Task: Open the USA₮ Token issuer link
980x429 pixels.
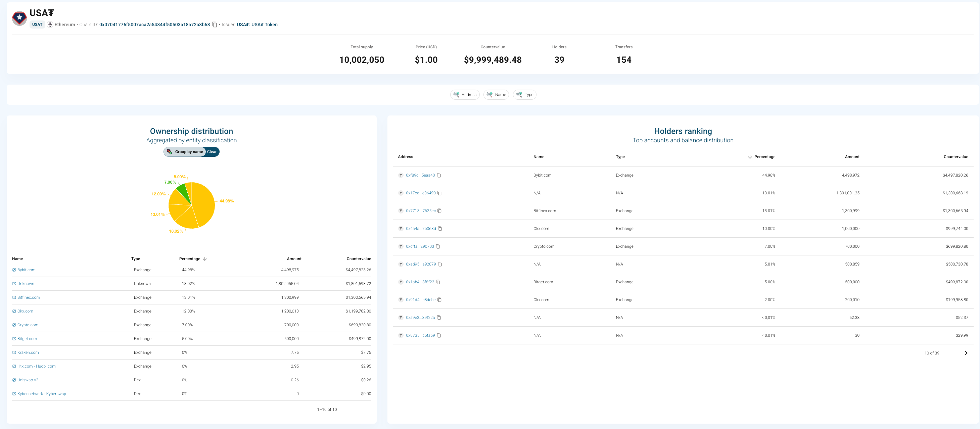Action: (x=257, y=25)
